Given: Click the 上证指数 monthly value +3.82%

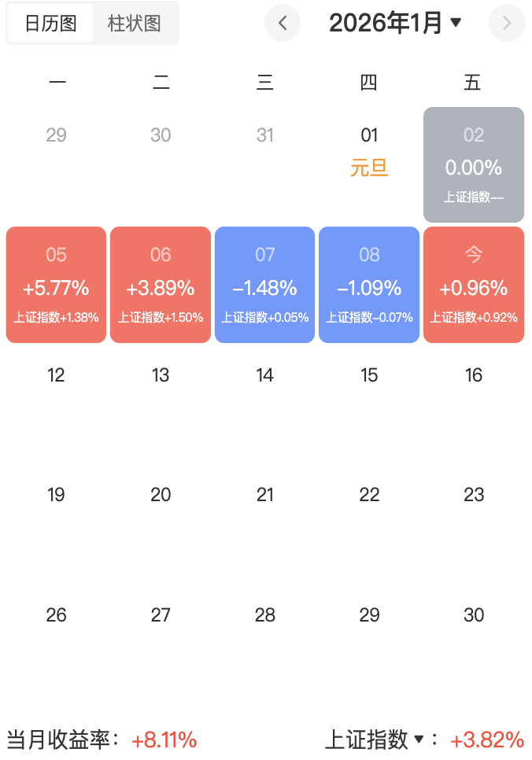Looking at the screenshot, I should tap(487, 740).
